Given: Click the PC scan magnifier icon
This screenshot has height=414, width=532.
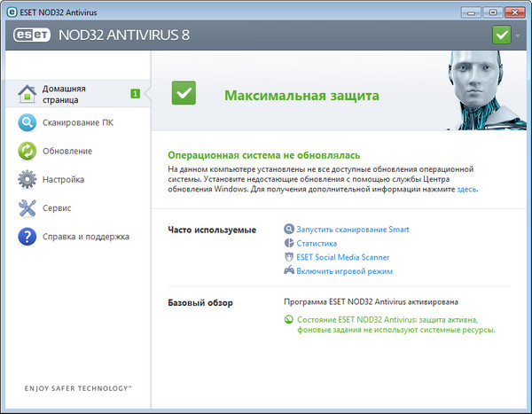Looking at the screenshot, I should [x=27, y=122].
